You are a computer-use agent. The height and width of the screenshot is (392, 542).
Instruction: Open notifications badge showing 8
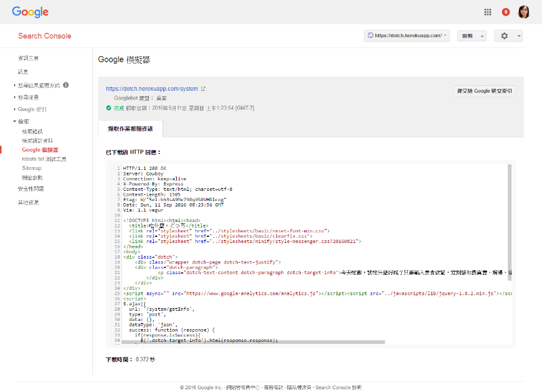click(x=505, y=12)
